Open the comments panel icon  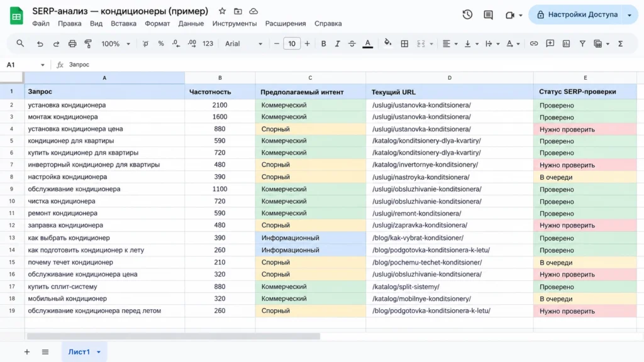click(488, 15)
